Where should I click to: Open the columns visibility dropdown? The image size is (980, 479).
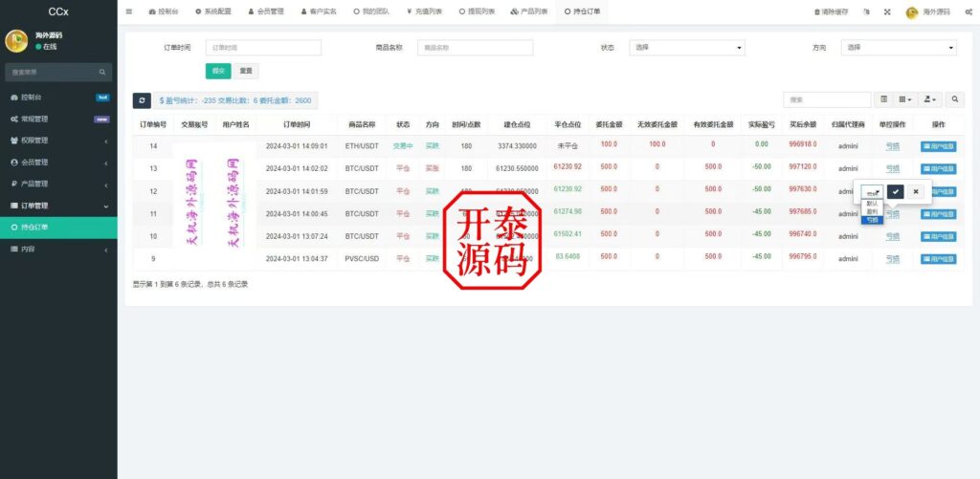pos(904,99)
